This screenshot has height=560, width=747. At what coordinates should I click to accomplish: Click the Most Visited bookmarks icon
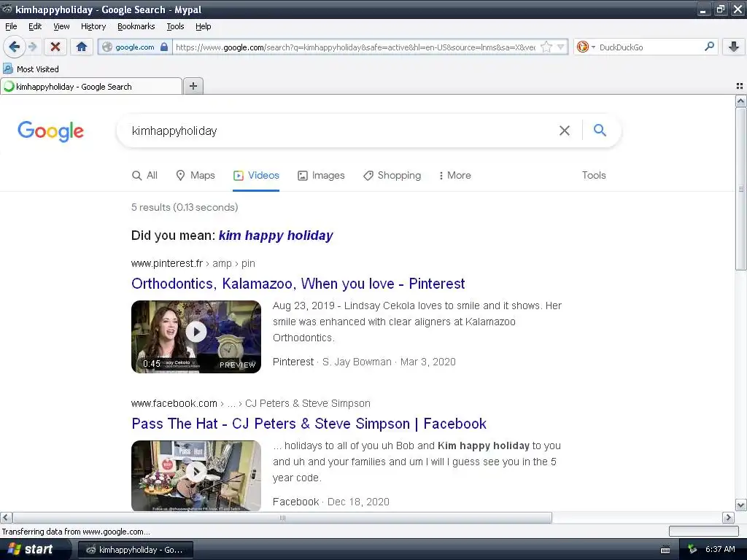coord(8,69)
